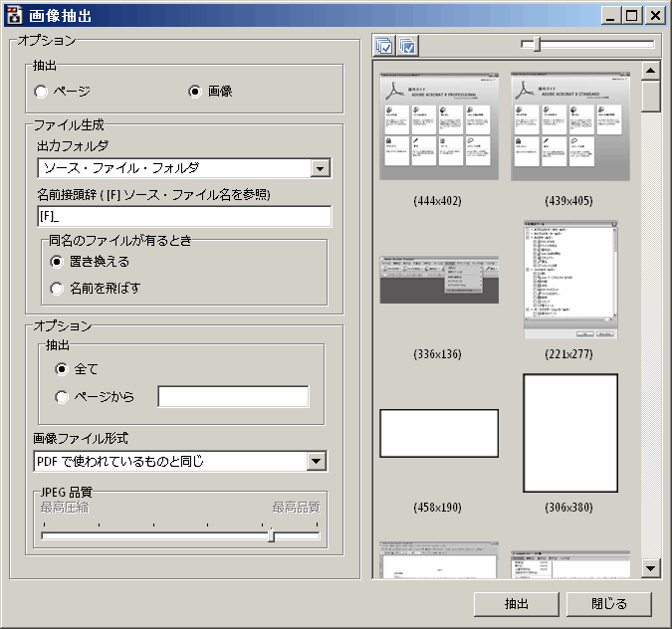Click the second checkmark toolbar icon
672x629 pixels.
pos(407,46)
